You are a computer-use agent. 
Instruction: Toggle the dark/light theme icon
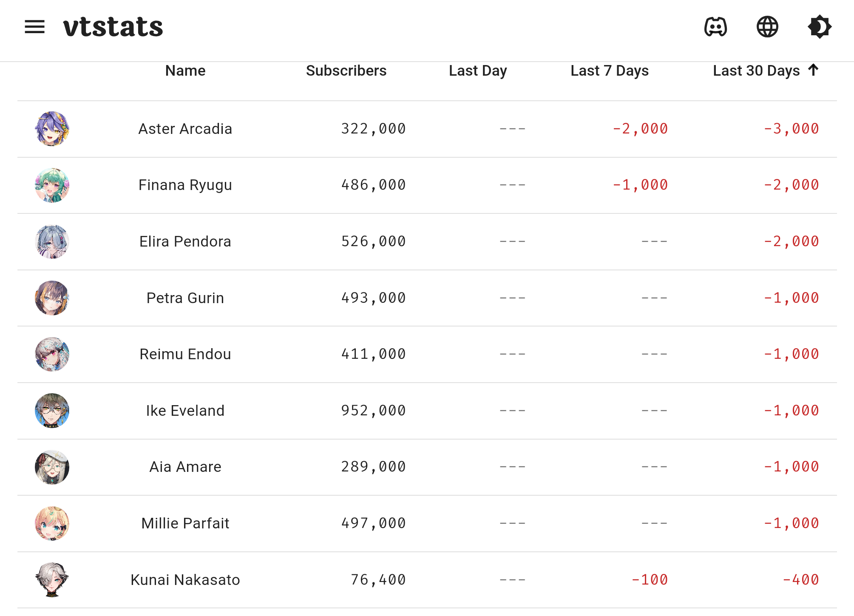[819, 27]
